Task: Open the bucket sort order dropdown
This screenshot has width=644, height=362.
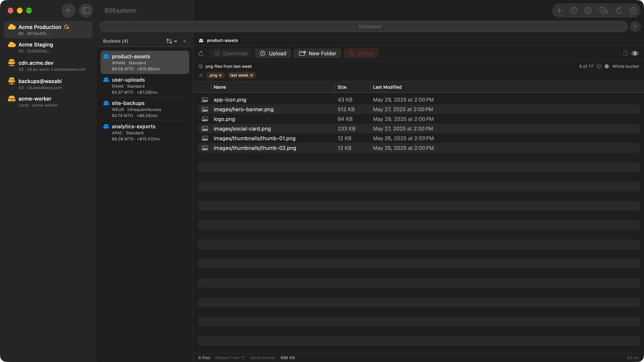Action: pyautogui.click(x=172, y=41)
